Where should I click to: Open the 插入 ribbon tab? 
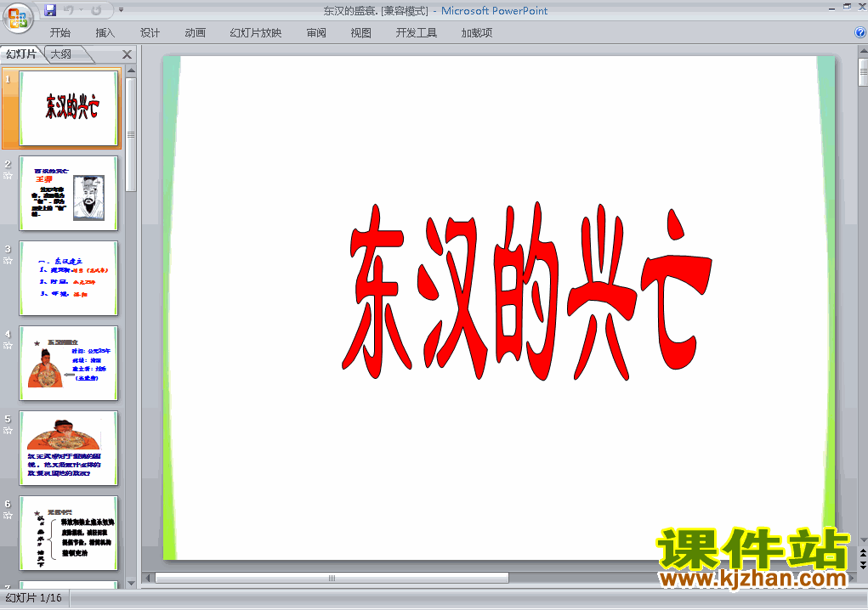pyautogui.click(x=105, y=33)
